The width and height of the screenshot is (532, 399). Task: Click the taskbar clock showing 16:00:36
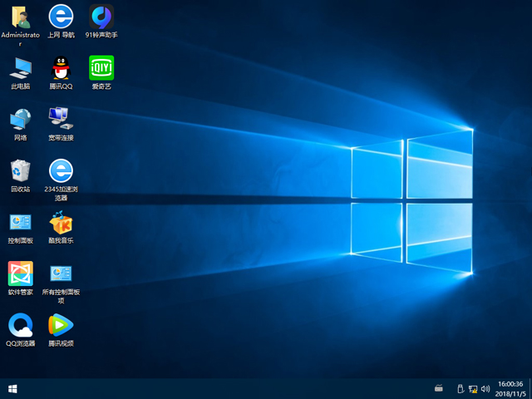[509, 388]
